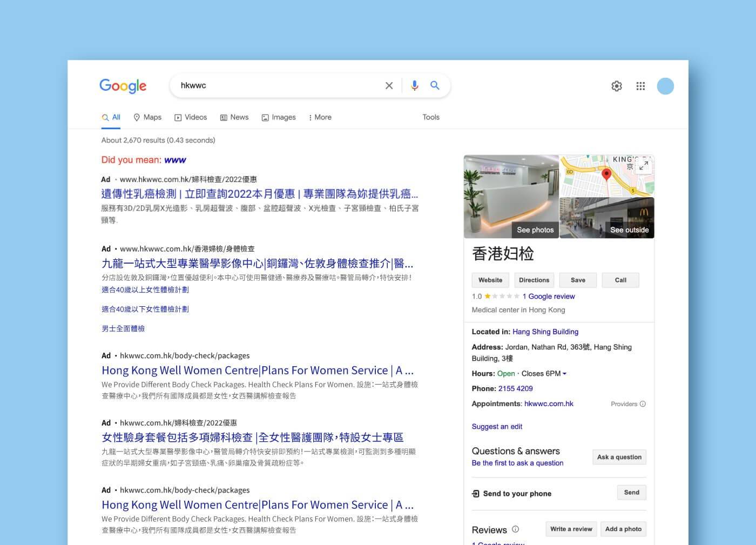Open the More search options menu
Screen dimensions: 756x545
(320, 117)
